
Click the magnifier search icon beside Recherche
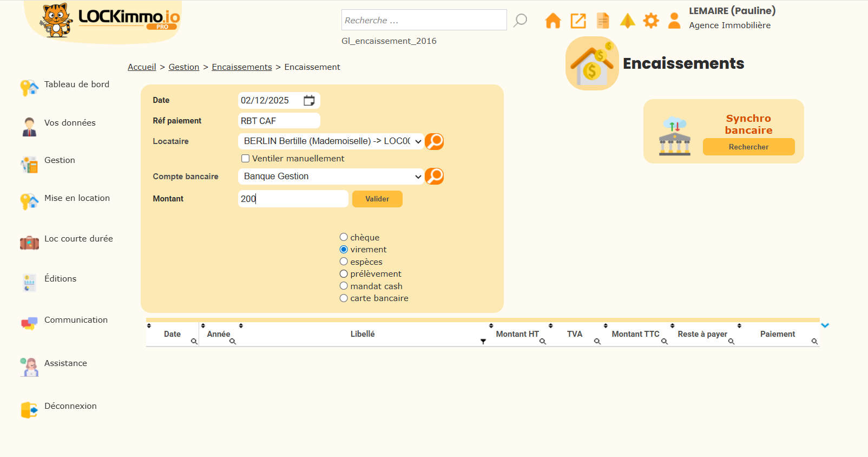(520, 21)
